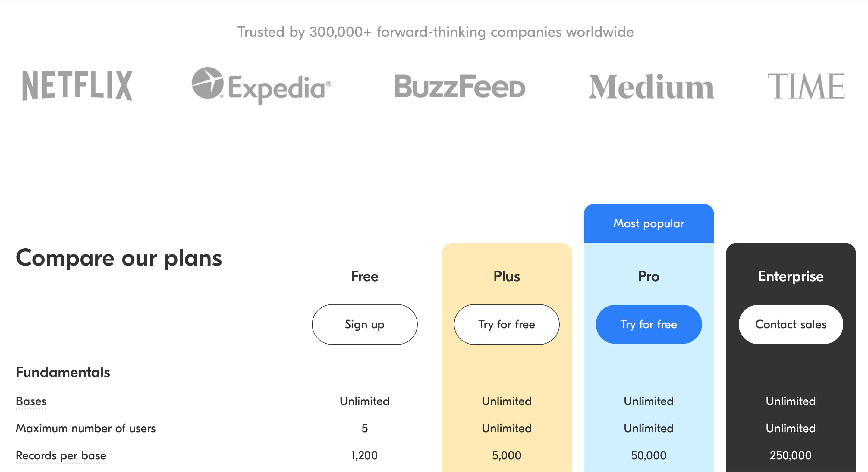Click the TIME logo
The image size is (868, 472).
806,86
